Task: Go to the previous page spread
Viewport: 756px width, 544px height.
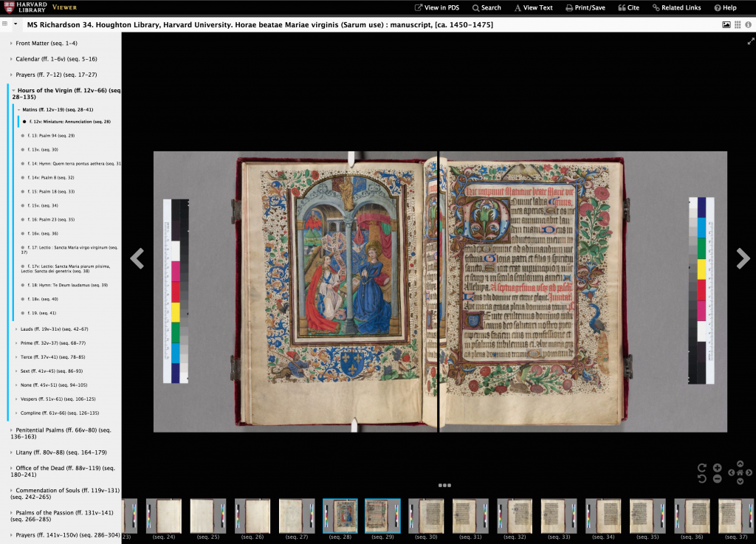Action: point(137,258)
